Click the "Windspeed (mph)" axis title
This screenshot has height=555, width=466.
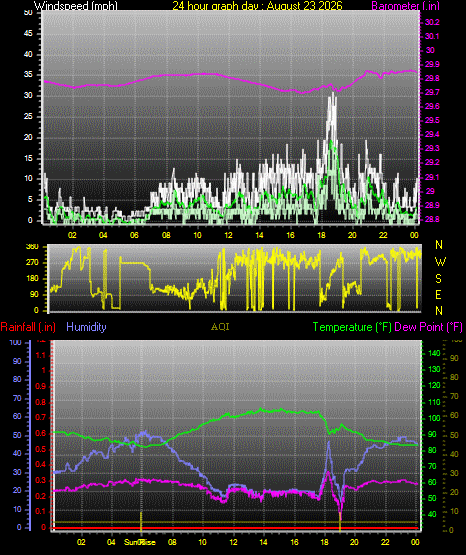pos(76,6)
